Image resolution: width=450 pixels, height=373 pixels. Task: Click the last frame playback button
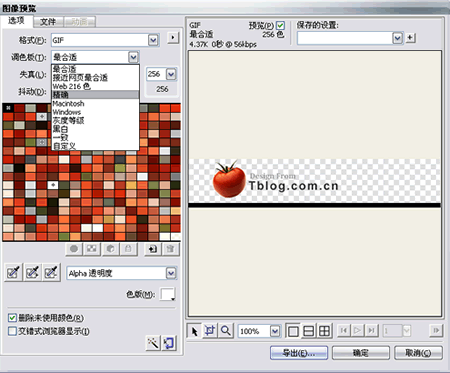click(371, 331)
